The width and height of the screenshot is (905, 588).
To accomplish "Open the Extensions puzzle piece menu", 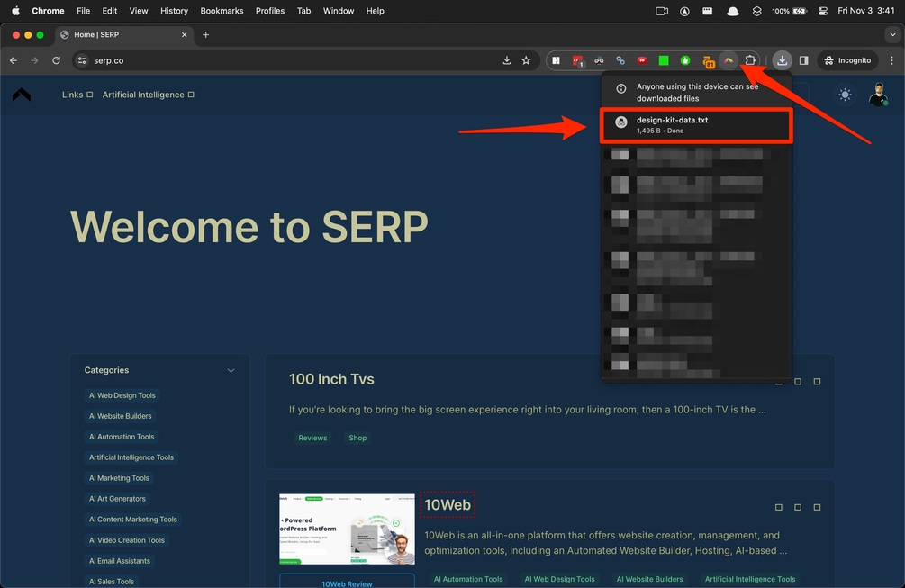I will pos(750,59).
